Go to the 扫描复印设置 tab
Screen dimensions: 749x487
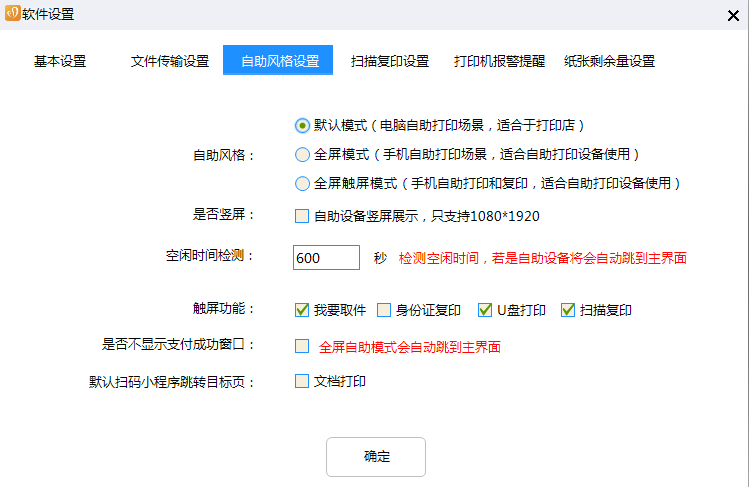[x=390, y=61]
